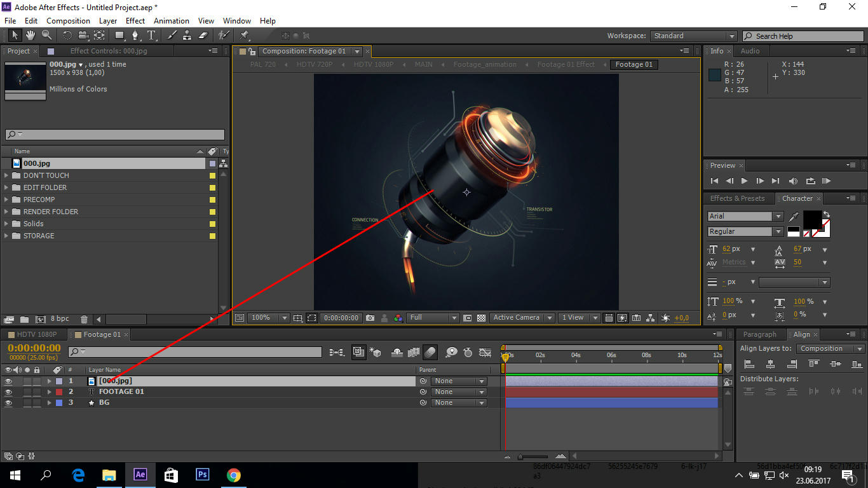Click the Play button in Preview panel
868x488 pixels.
(x=744, y=181)
